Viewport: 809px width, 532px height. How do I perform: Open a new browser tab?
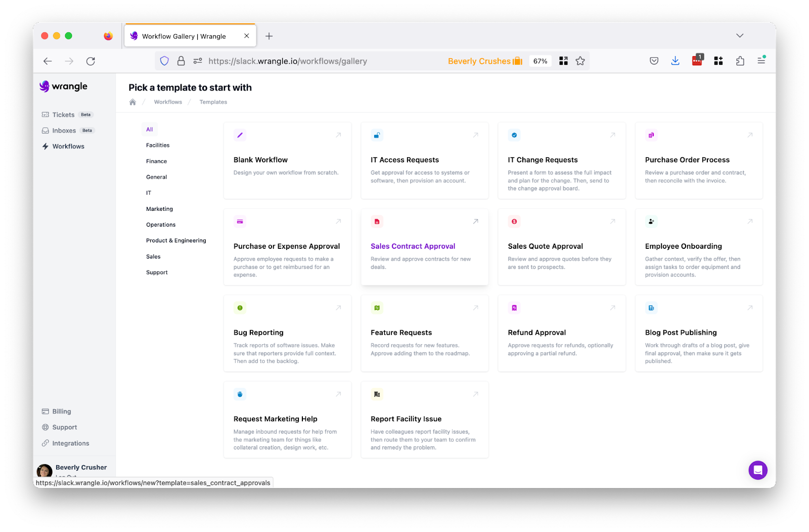269,36
